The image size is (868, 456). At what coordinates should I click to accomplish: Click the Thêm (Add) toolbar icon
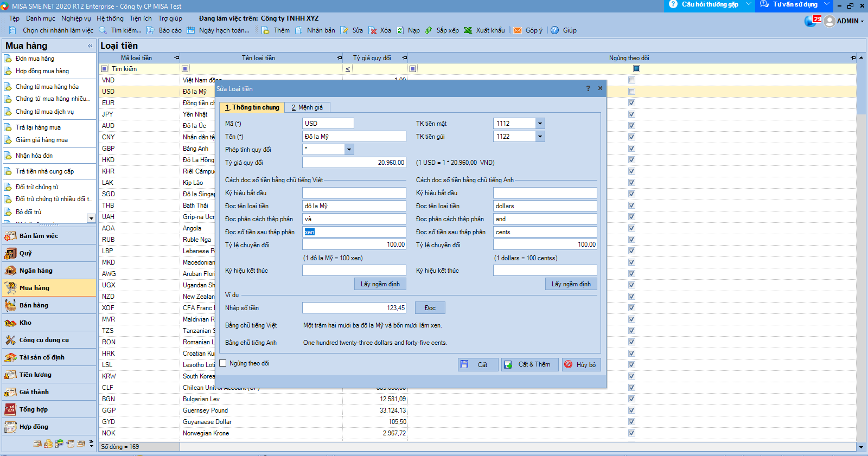265,30
